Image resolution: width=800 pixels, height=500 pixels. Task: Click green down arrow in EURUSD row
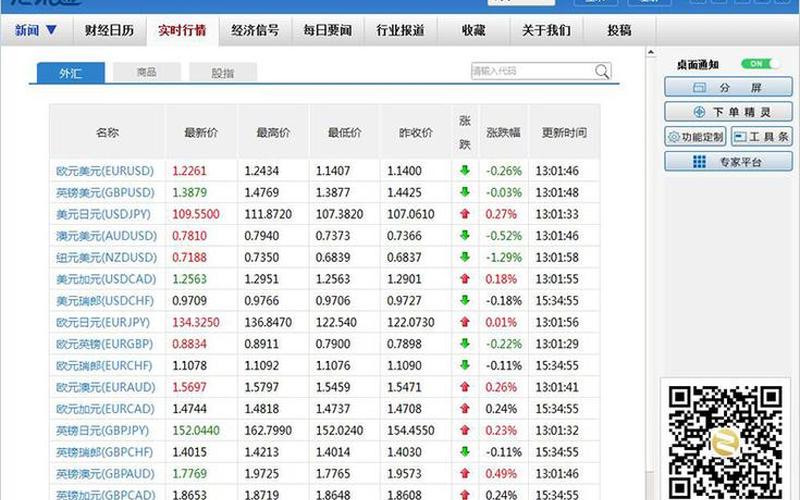tap(464, 170)
